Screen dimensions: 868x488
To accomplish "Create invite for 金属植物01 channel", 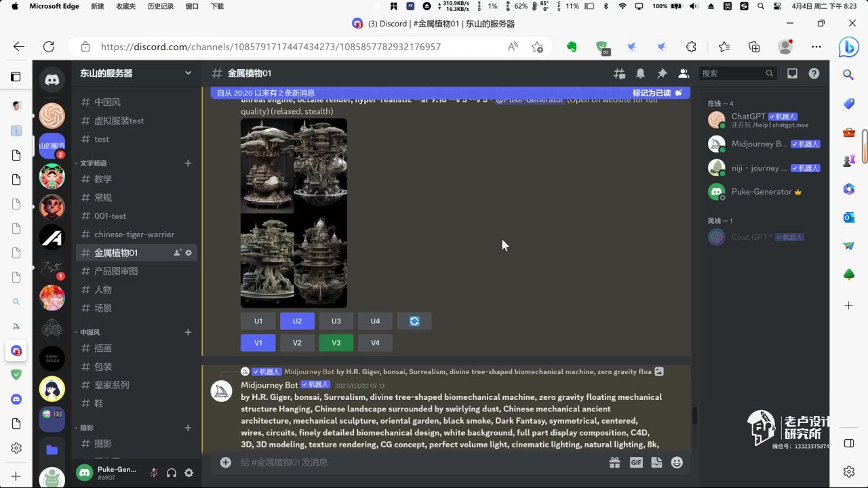I will coord(177,253).
